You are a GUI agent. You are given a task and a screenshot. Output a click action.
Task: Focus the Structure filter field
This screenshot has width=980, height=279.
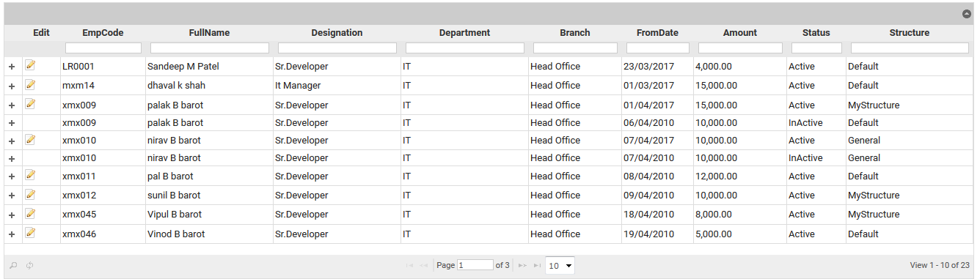pyautogui.click(x=910, y=48)
